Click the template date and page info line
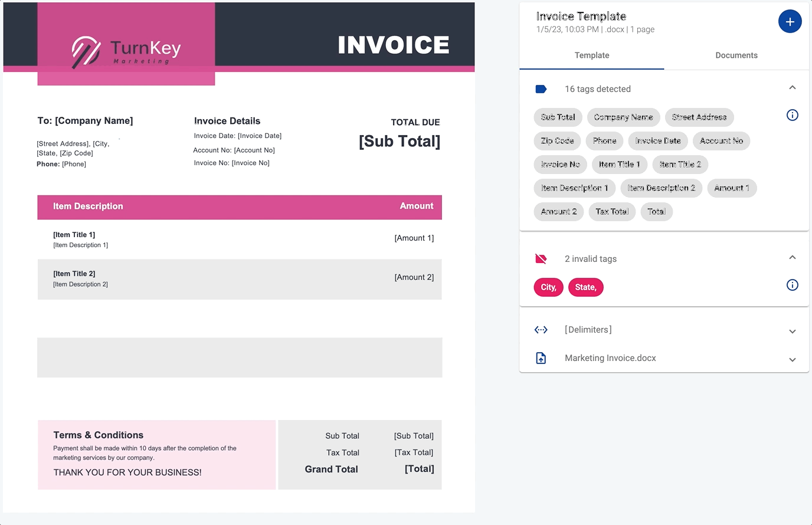Screen dimensions: 812x525 coord(595,29)
